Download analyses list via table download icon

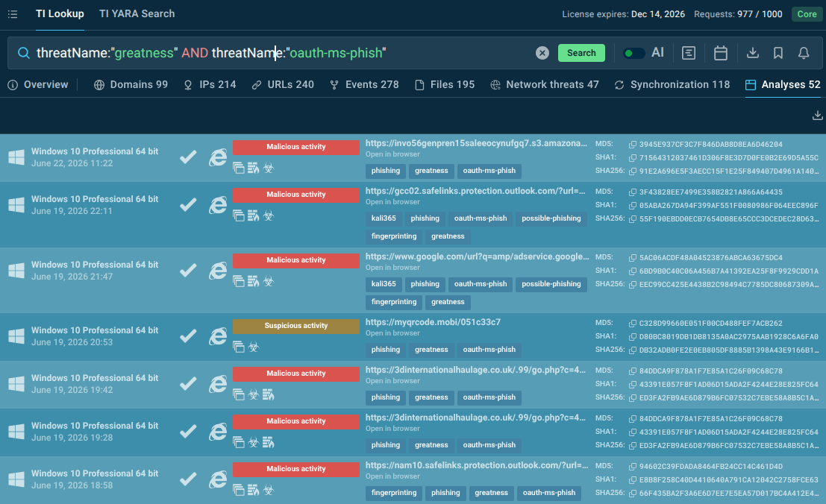click(x=817, y=116)
